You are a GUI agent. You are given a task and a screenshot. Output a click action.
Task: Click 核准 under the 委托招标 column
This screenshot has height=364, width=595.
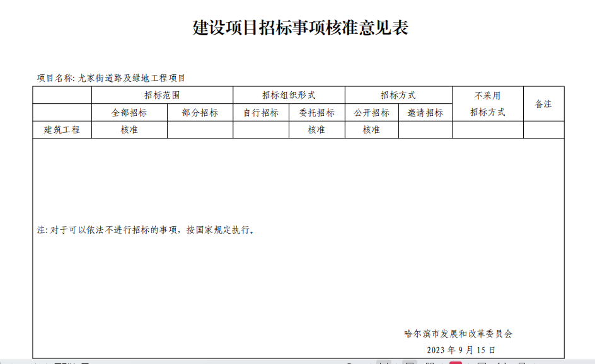pos(316,130)
